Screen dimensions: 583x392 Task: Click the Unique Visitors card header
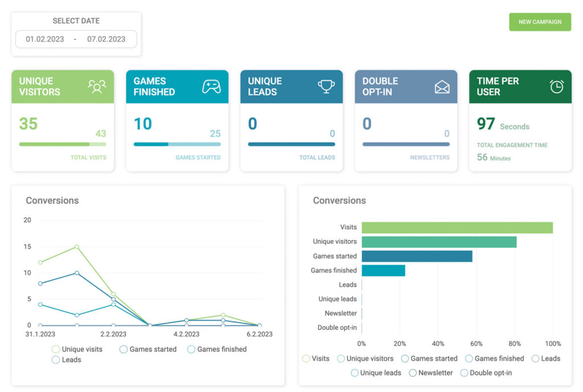point(63,86)
